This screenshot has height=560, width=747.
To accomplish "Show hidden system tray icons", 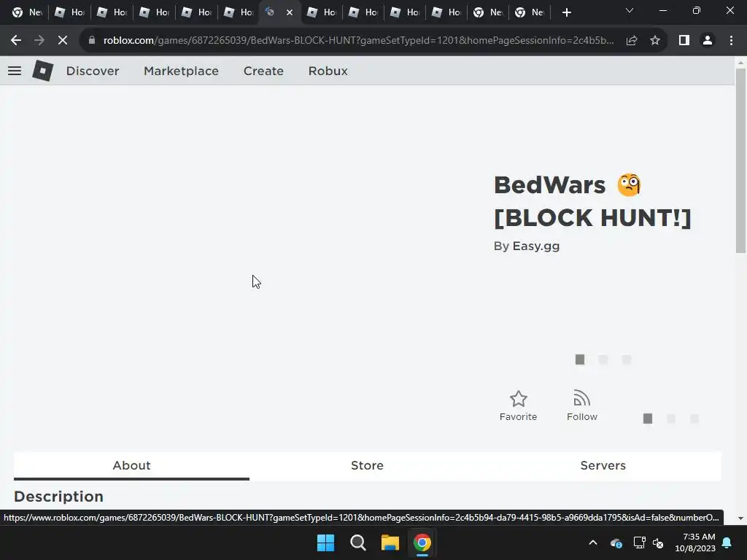I will click(x=593, y=542).
